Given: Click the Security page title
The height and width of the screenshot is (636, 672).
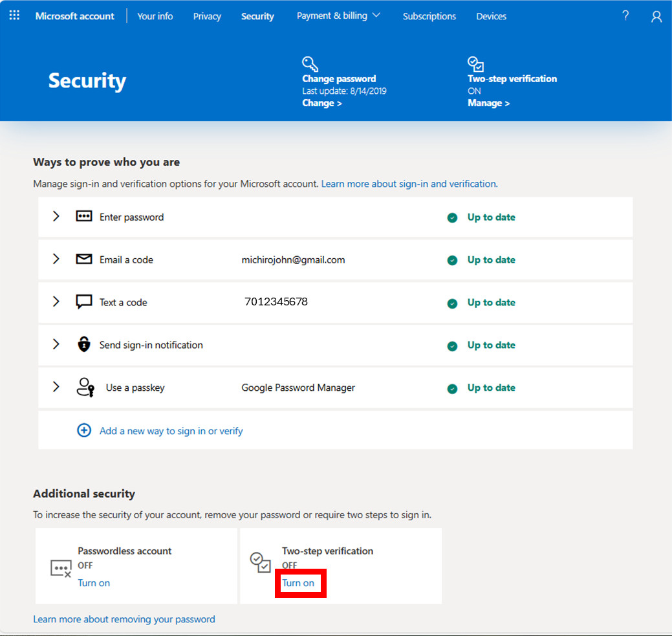Looking at the screenshot, I should click(x=87, y=81).
